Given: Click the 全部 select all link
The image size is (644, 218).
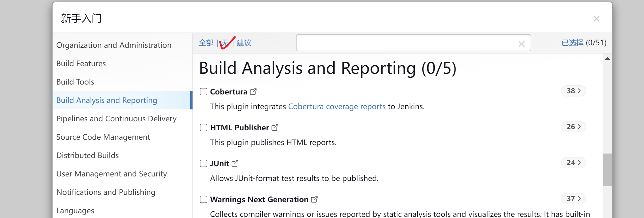Looking at the screenshot, I should [206, 43].
